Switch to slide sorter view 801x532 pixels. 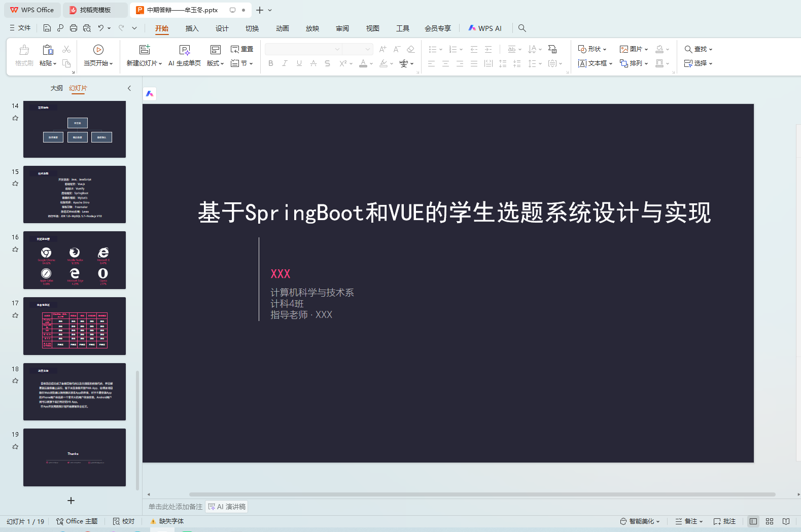click(x=770, y=521)
